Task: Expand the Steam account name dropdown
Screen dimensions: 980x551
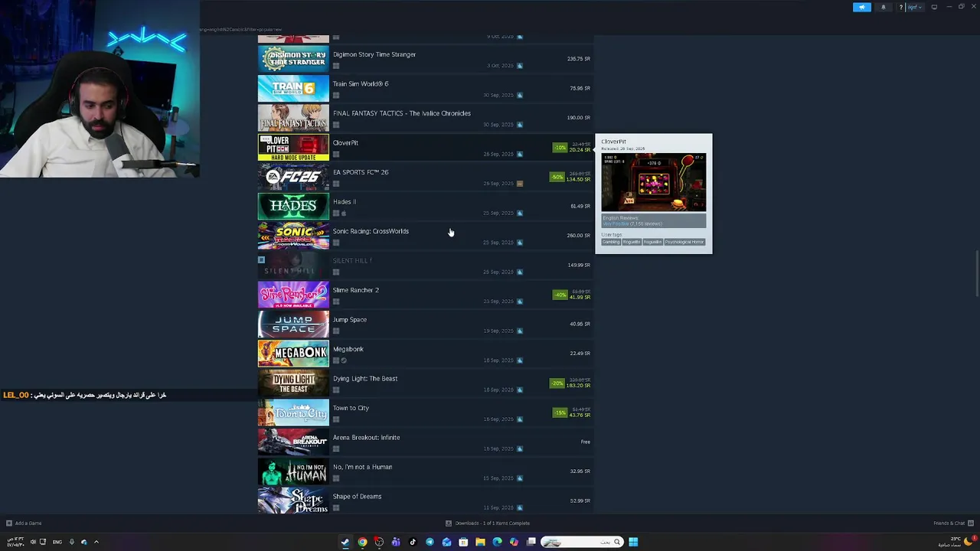Action: point(914,7)
